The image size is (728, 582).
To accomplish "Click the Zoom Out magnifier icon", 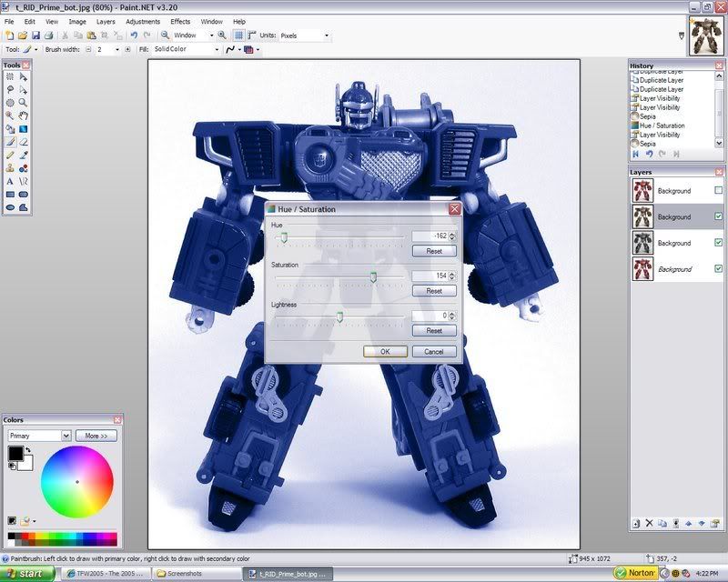I will point(165,35).
